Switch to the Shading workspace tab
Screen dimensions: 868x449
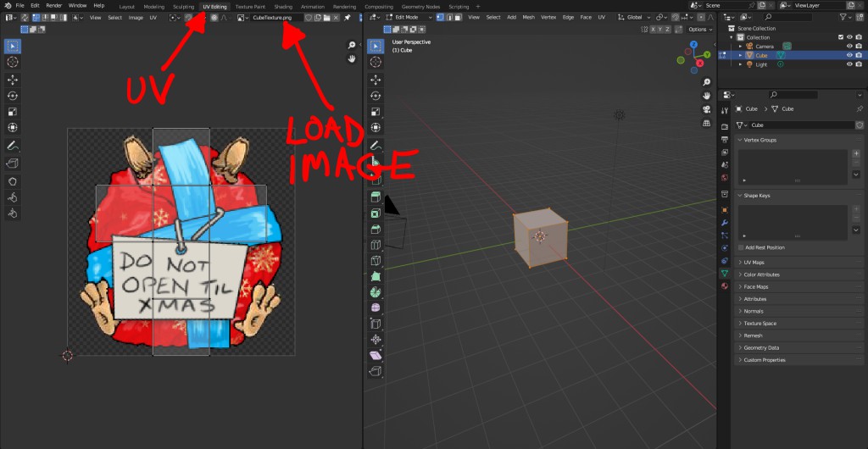tap(283, 6)
